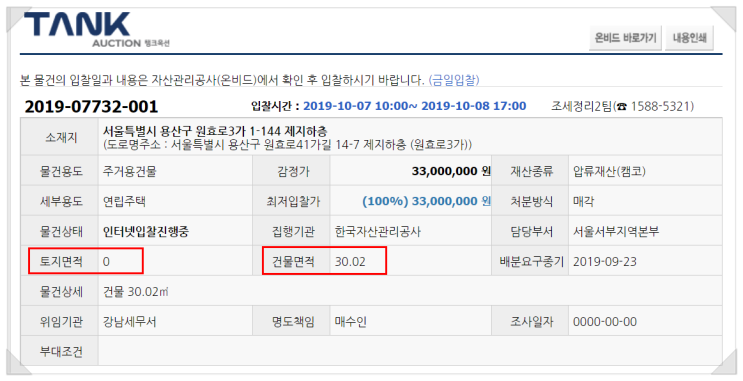Select the 주거용건물 value
This screenshot has width=743, height=381.
[129, 171]
